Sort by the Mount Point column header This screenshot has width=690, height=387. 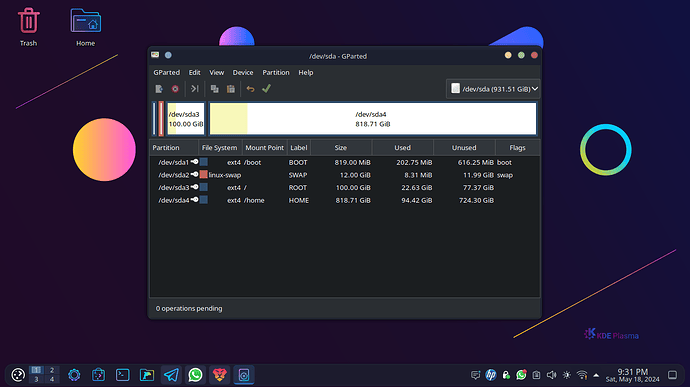(x=264, y=147)
